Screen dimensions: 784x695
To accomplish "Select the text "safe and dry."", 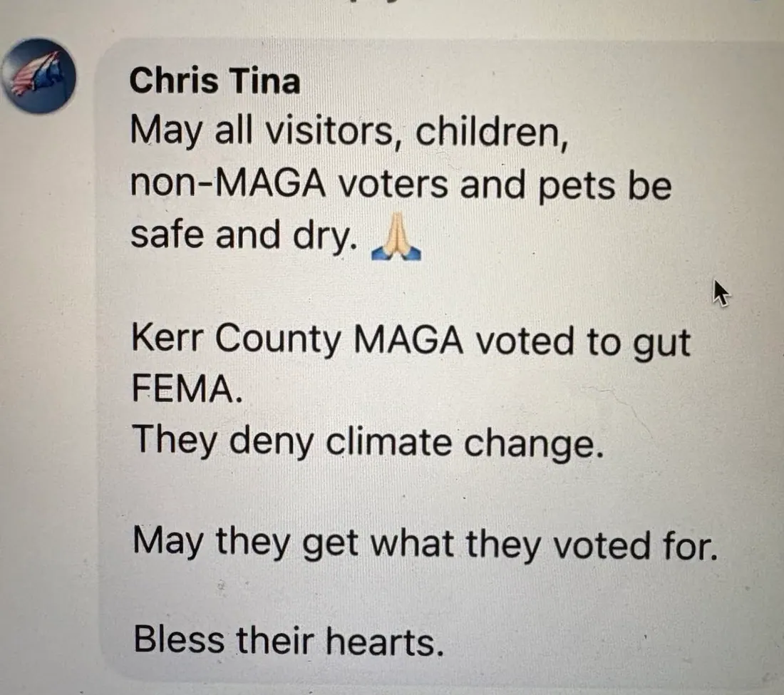I will 244,235.
